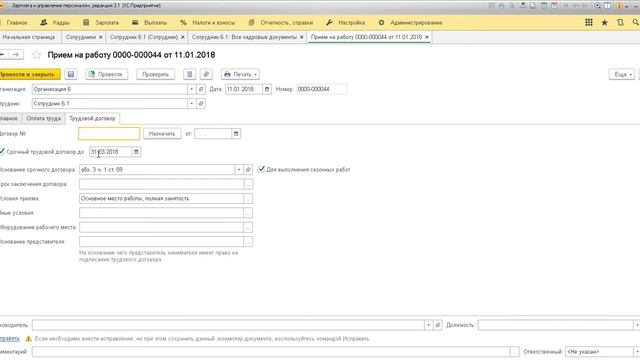The height and width of the screenshot is (360, 640).
Task: Toggle Срочный трудовой договор checkbox
Action: [x=2, y=151]
